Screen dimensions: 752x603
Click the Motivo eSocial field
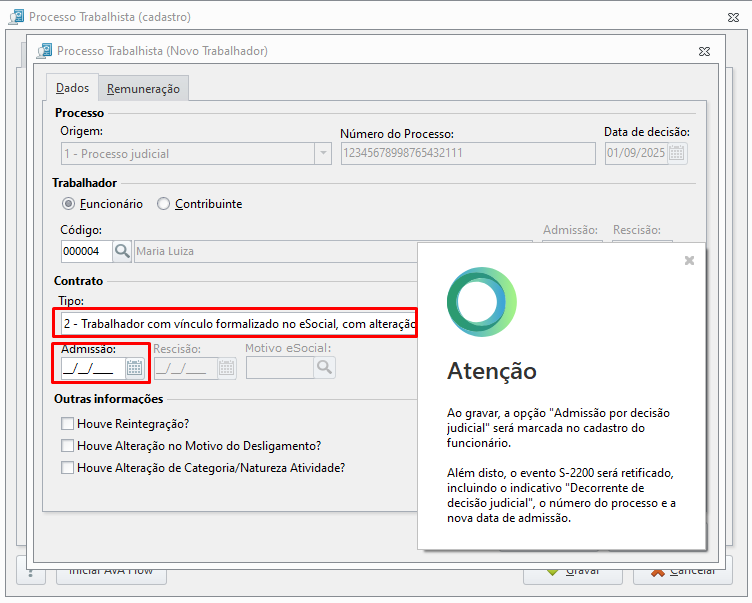click(x=280, y=368)
